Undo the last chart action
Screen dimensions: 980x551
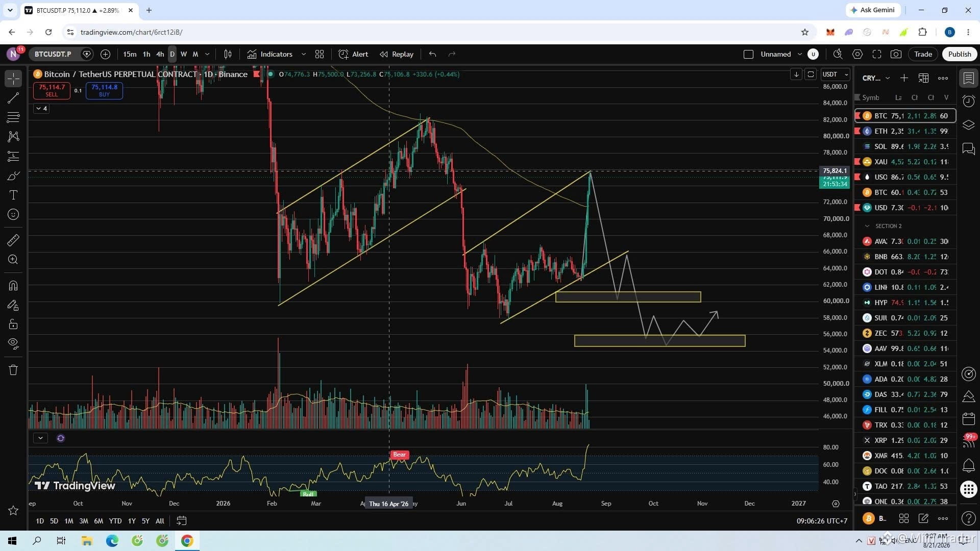tap(432, 54)
